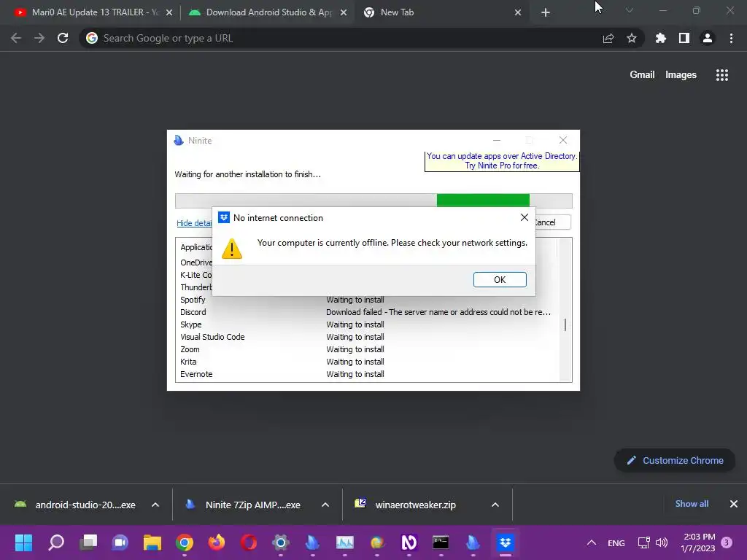Open volume control speaker icon
The height and width of the screenshot is (560, 747).
pyautogui.click(x=661, y=542)
